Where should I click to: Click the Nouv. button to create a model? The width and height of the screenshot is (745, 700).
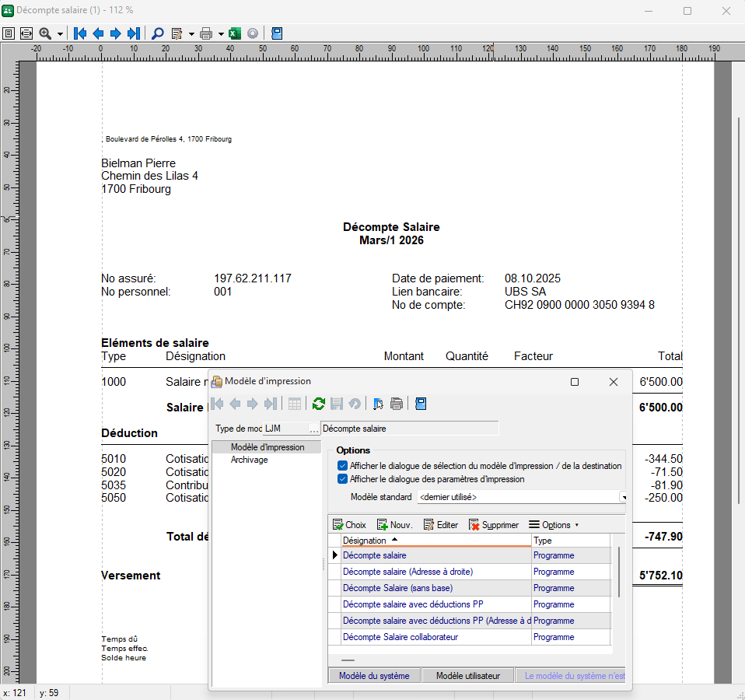(394, 525)
